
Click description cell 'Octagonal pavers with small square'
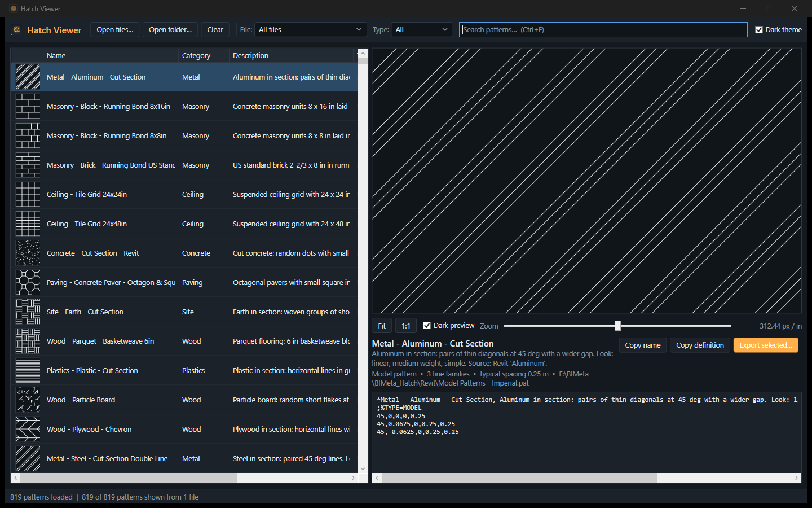(292, 282)
